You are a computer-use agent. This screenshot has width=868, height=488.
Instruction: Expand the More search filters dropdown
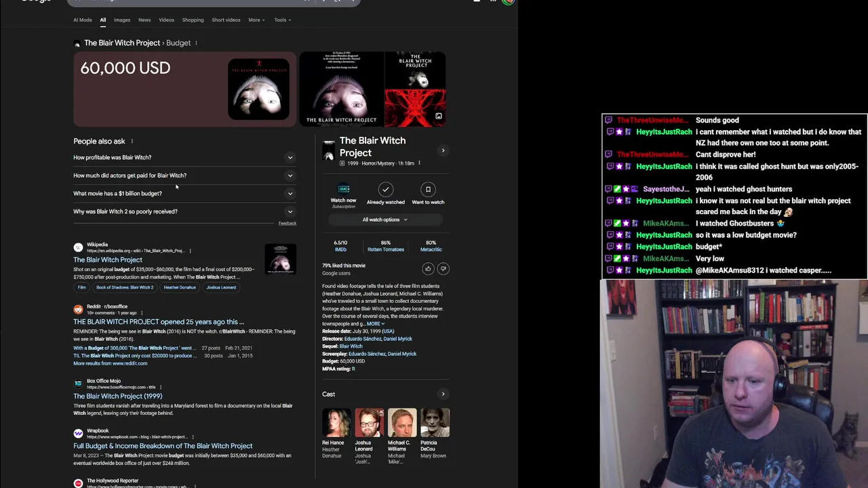[x=256, y=20]
